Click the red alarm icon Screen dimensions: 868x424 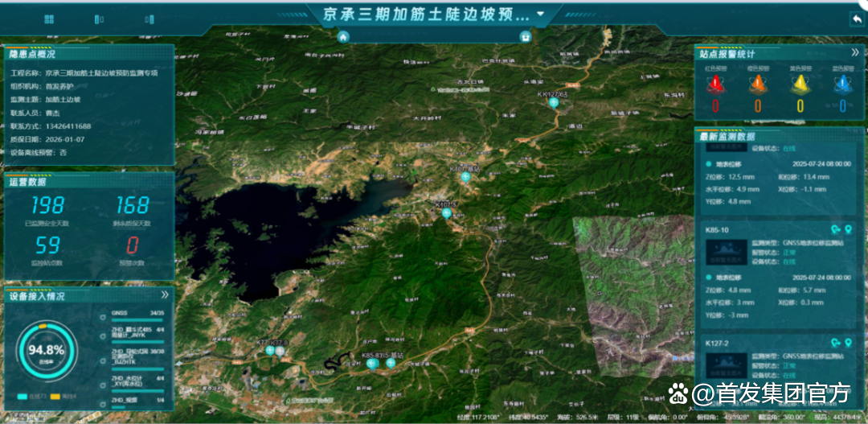click(x=715, y=84)
